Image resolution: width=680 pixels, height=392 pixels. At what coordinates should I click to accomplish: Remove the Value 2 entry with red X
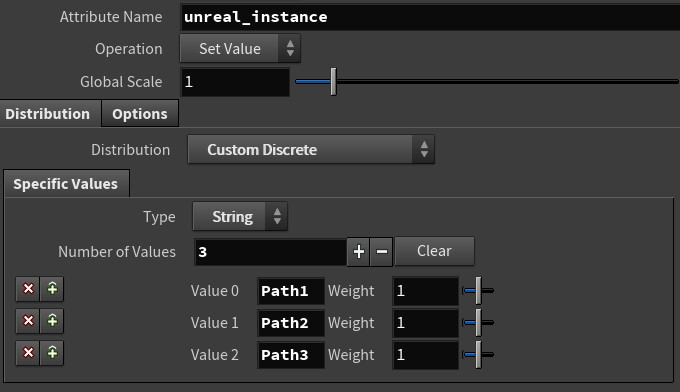[28, 353]
